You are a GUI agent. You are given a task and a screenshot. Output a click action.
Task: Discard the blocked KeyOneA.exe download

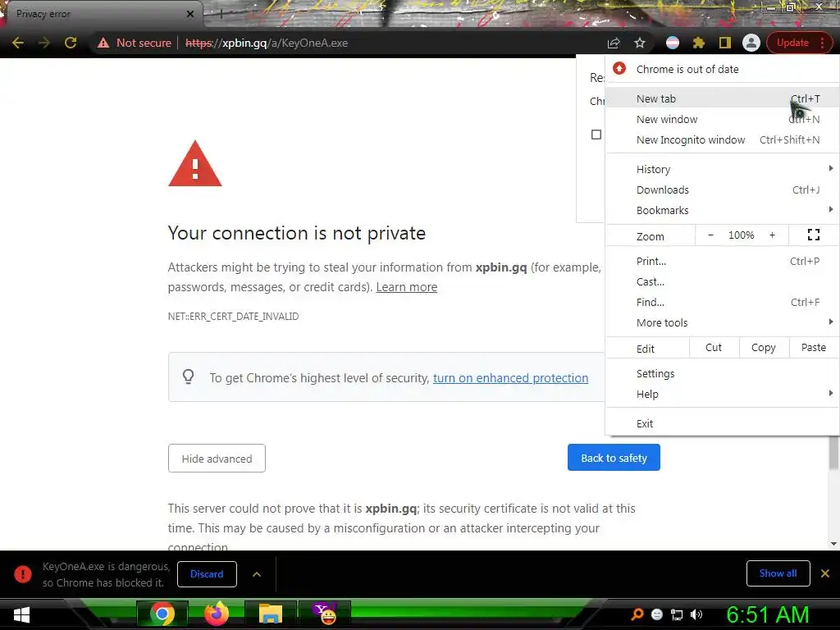coord(207,573)
